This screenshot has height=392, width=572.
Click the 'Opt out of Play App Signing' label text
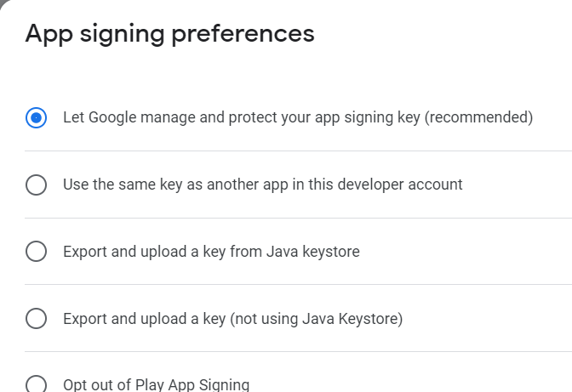(x=156, y=384)
